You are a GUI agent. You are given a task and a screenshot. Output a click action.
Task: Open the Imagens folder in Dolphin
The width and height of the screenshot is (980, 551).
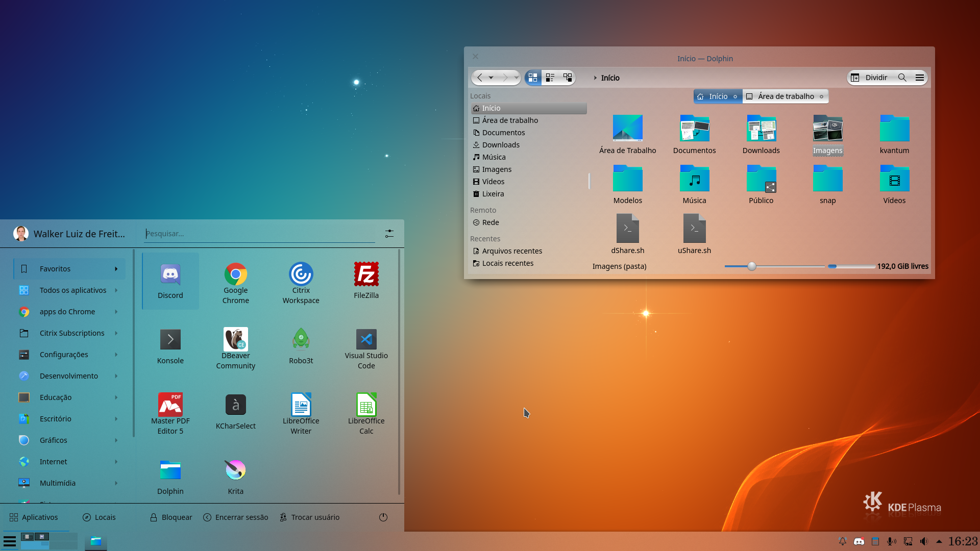[x=828, y=134]
